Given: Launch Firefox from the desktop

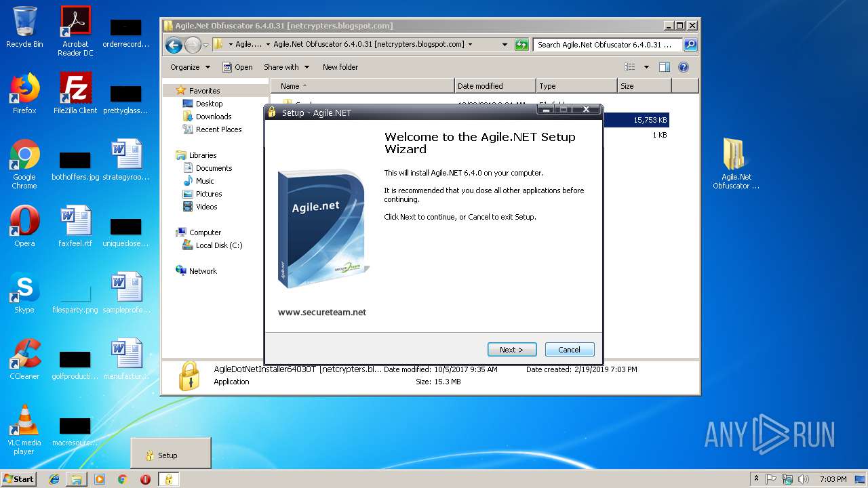Looking at the screenshot, I should point(24,94).
